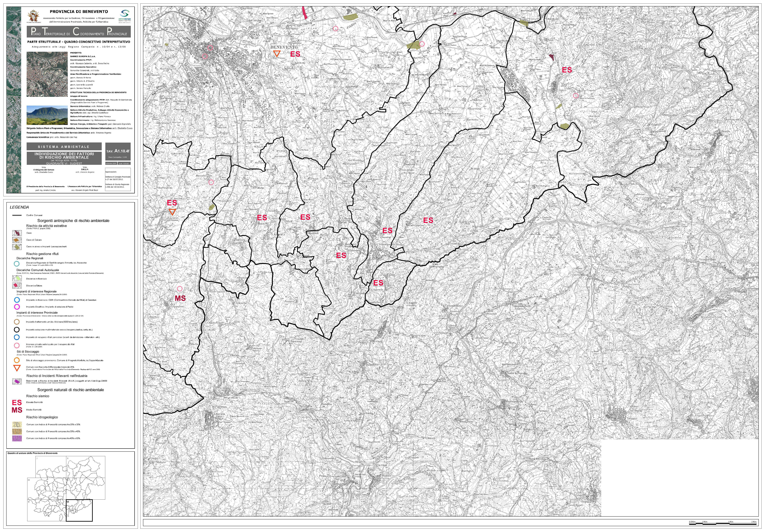Click the Rischio idrogeologico heading

click(42, 417)
